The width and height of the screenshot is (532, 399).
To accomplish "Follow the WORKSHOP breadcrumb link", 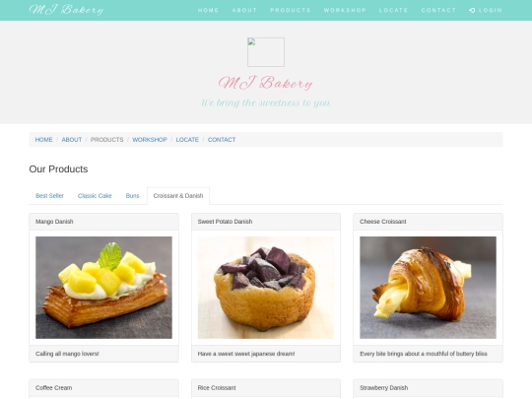I will pyautogui.click(x=150, y=140).
